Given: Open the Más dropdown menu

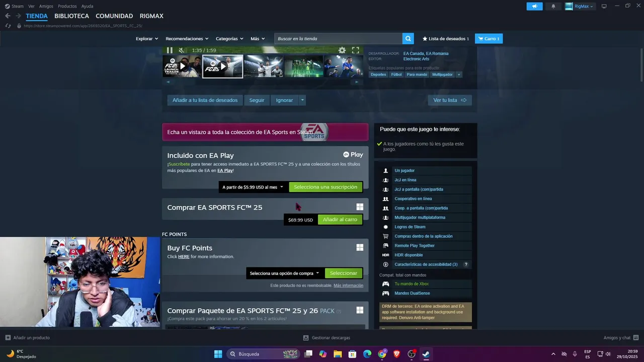Looking at the screenshot, I should pyautogui.click(x=258, y=39).
